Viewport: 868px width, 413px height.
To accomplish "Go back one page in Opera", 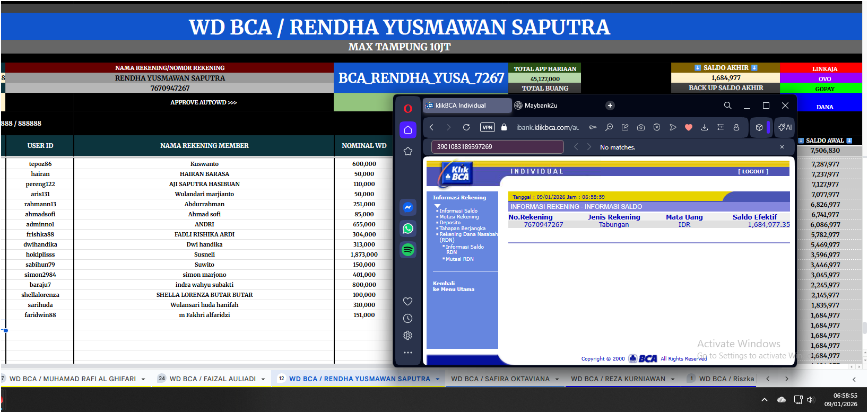I will click(x=432, y=127).
